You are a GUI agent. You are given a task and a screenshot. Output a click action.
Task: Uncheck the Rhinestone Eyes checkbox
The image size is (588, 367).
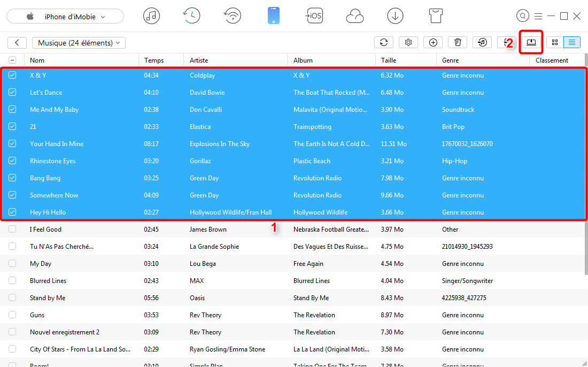coord(12,160)
